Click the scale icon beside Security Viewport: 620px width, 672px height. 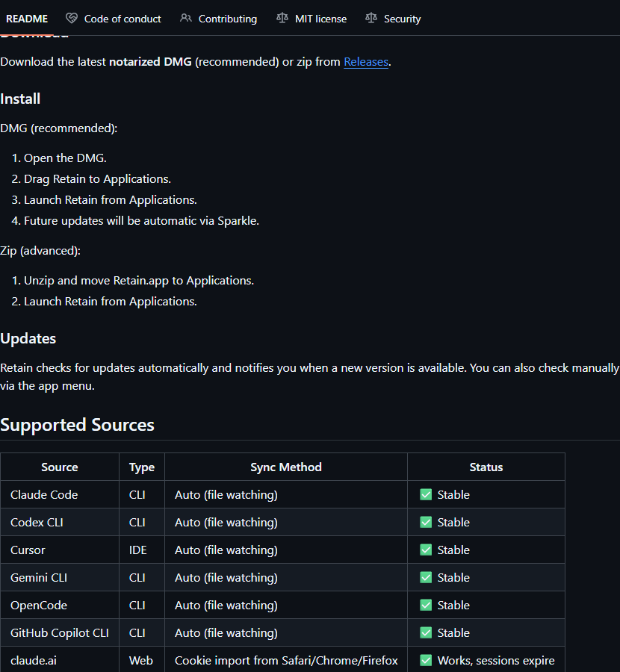371,19
